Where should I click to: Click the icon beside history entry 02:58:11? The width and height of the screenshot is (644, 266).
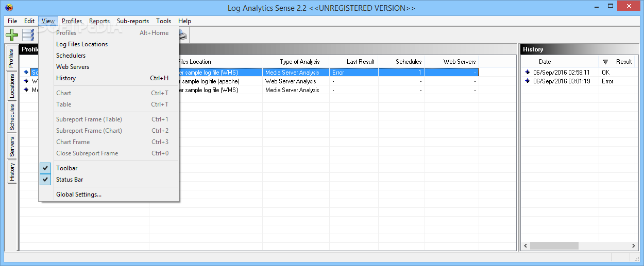527,73
